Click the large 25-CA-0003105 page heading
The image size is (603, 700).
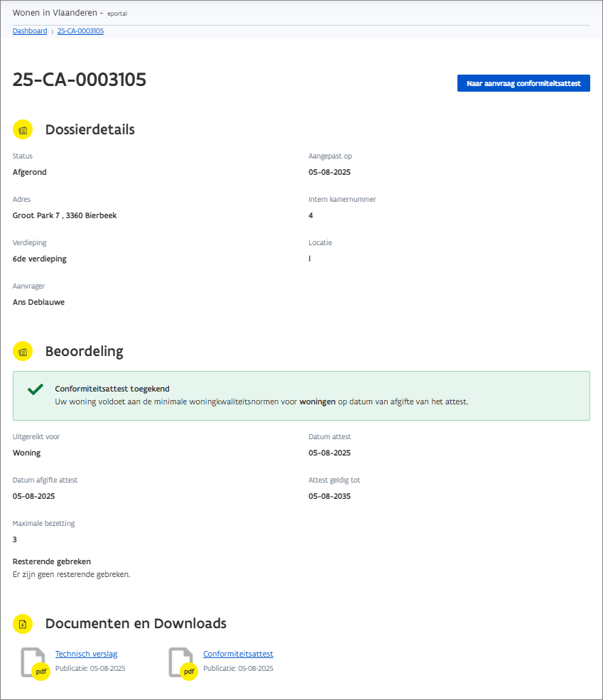[x=80, y=80]
